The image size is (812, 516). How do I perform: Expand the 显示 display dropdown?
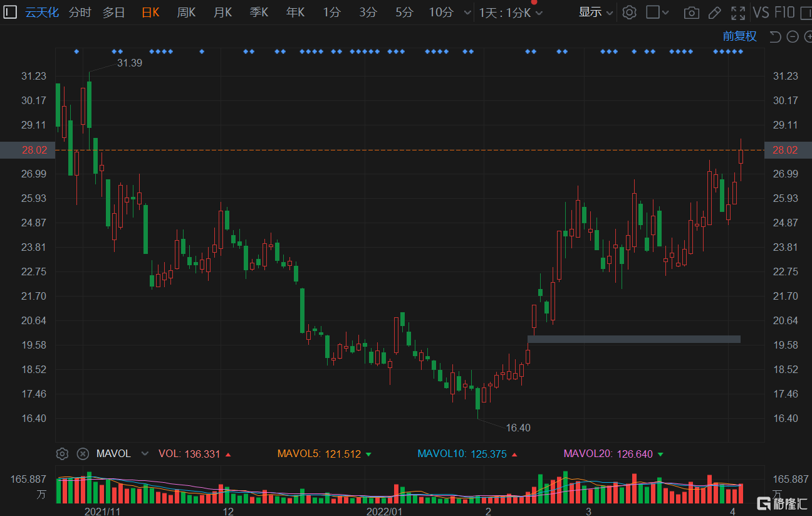click(595, 12)
